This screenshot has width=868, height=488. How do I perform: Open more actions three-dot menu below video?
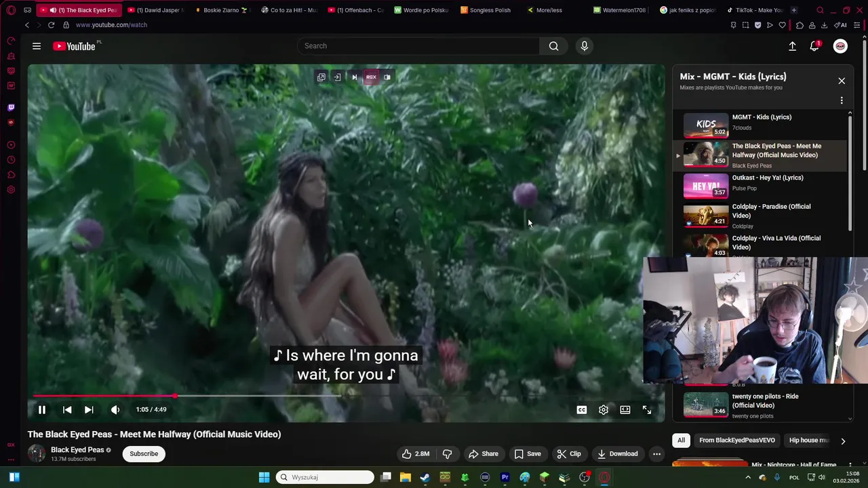coord(656,454)
